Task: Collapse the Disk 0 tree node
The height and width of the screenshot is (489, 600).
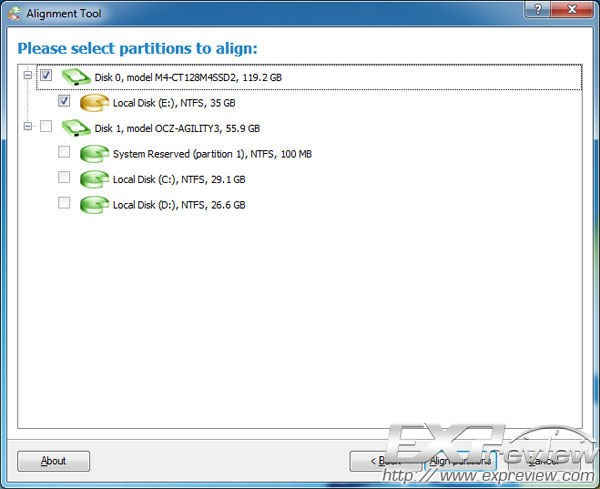Action: pyautogui.click(x=28, y=75)
